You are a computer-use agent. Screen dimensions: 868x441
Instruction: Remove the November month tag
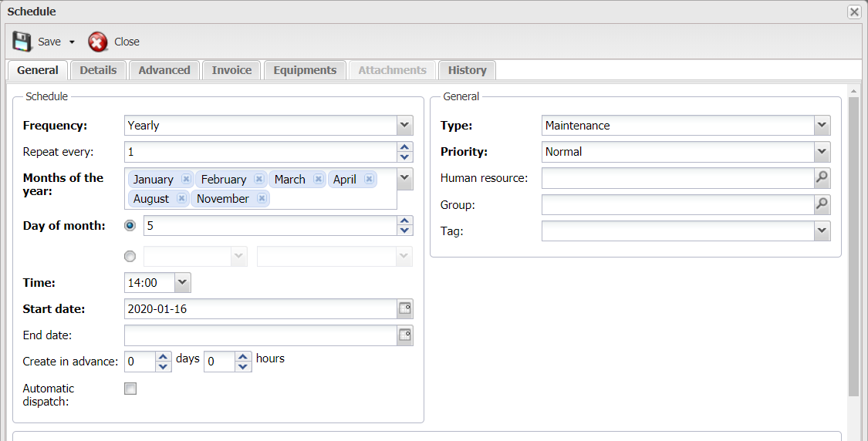262,198
